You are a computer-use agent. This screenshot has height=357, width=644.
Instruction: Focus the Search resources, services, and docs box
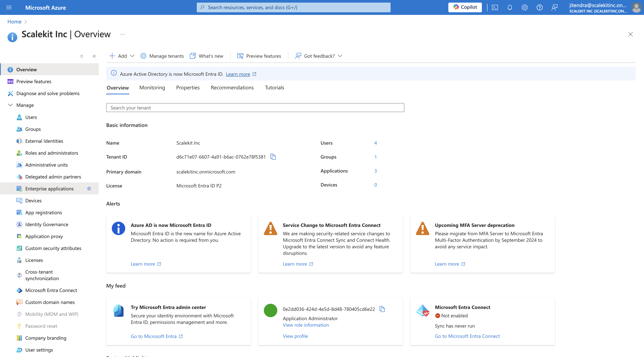293,7
